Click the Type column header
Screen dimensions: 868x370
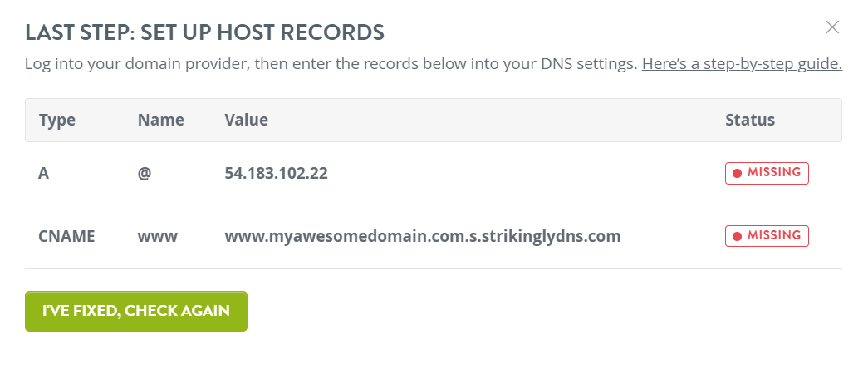click(57, 121)
